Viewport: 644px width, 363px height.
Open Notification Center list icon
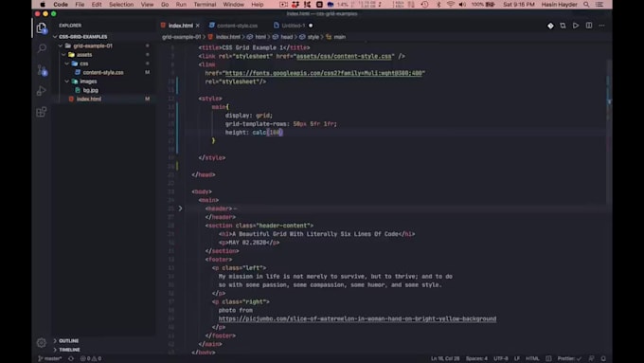pos(599,5)
